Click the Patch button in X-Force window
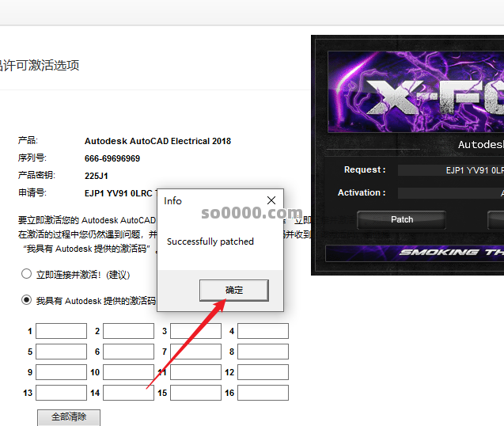The width and height of the screenshot is (504, 426). (x=401, y=220)
